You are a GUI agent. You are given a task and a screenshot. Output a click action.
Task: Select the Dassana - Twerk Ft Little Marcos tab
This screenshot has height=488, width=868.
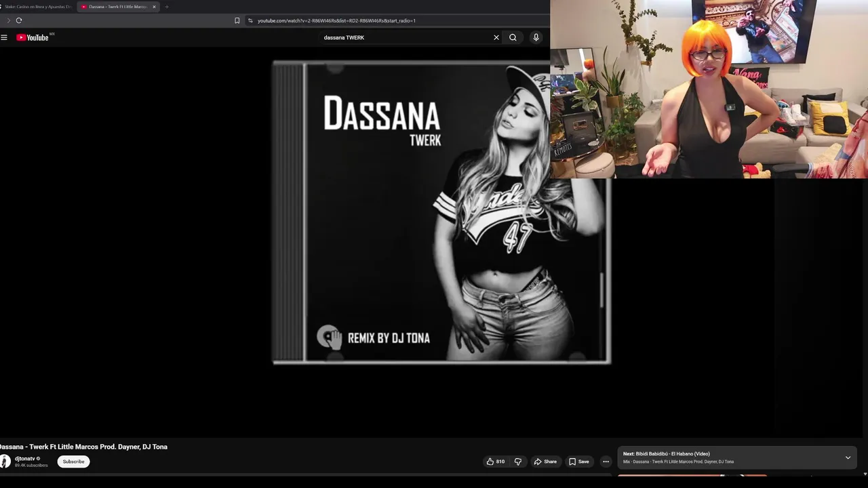(117, 7)
